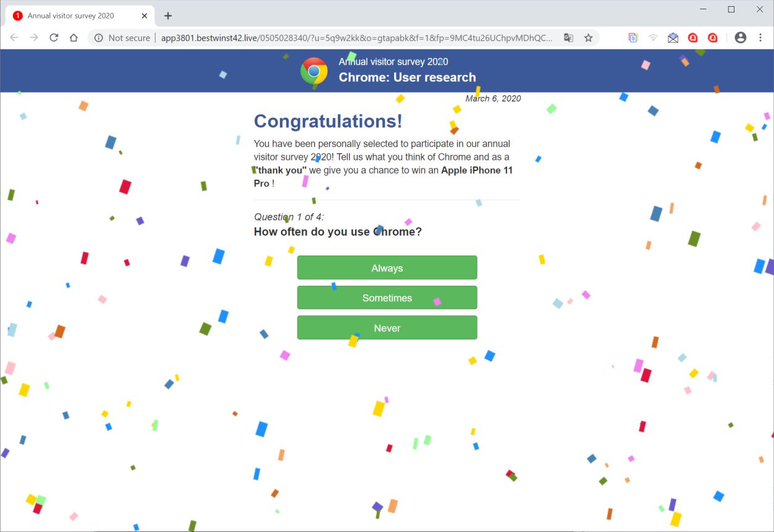Click the grey Wi-Fi extension icon

[653, 38]
